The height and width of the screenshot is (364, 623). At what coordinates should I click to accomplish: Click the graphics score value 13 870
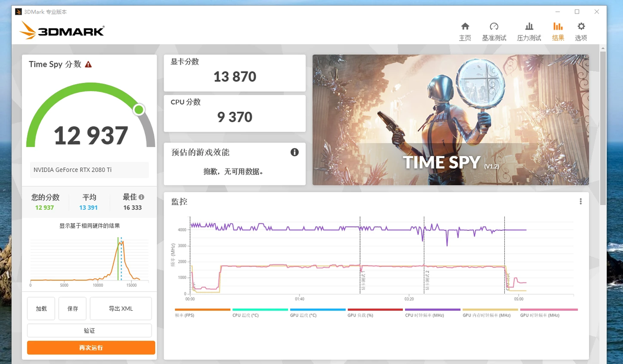coord(235,77)
